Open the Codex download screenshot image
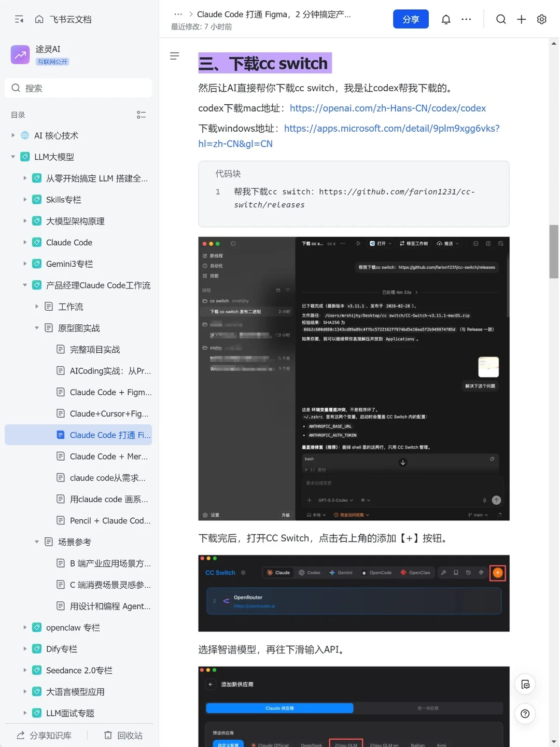Screen dimensions: 560x747 tap(354, 379)
